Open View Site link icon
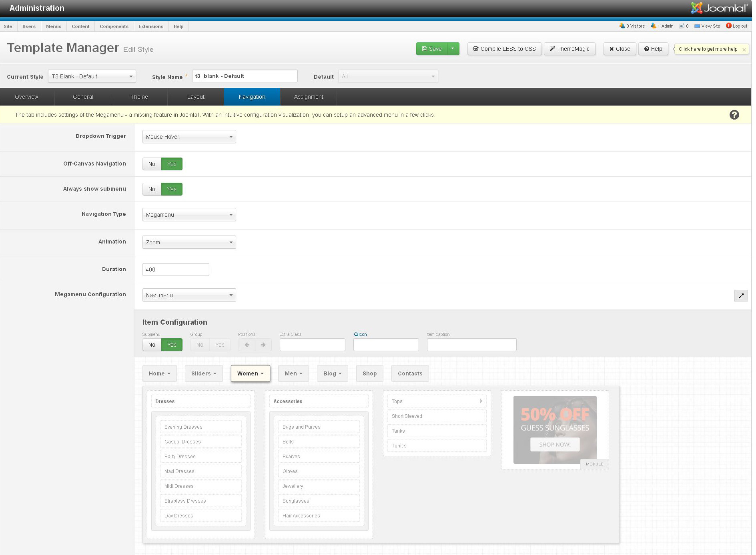 [x=697, y=26]
